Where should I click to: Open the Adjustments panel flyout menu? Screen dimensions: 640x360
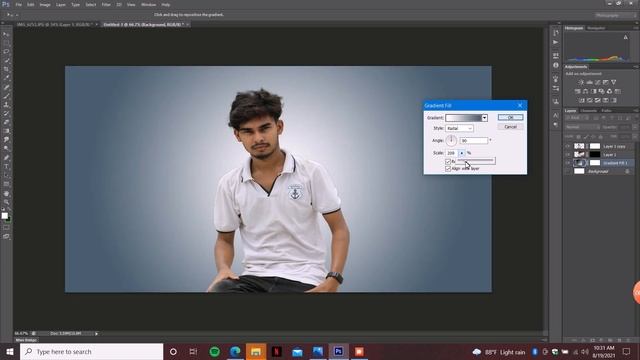[636, 67]
